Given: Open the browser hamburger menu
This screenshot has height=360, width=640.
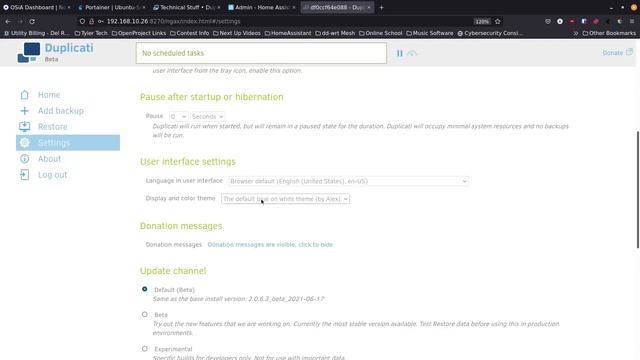Looking at the screenshot, I should coord(632,21).
